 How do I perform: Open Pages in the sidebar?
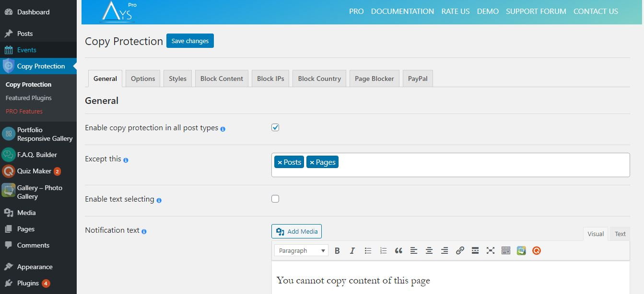(x=38, y=229)
